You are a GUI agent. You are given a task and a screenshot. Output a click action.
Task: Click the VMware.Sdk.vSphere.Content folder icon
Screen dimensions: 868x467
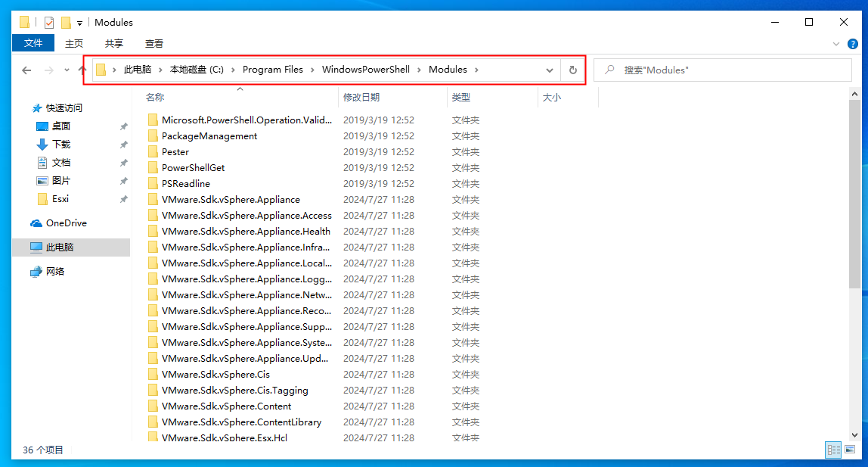153,406
